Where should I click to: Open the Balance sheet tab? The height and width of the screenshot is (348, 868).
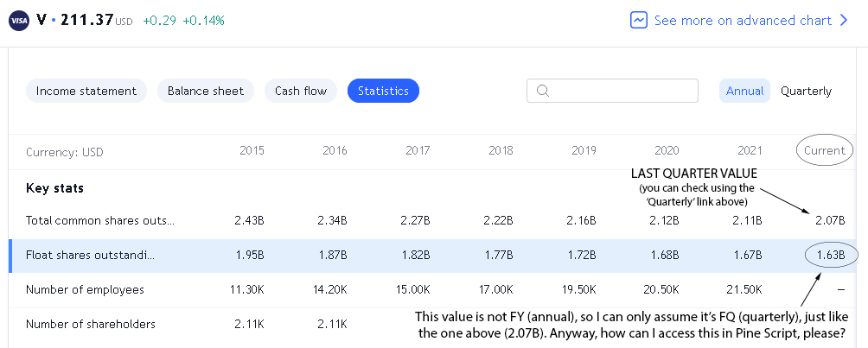click(206, 91)
